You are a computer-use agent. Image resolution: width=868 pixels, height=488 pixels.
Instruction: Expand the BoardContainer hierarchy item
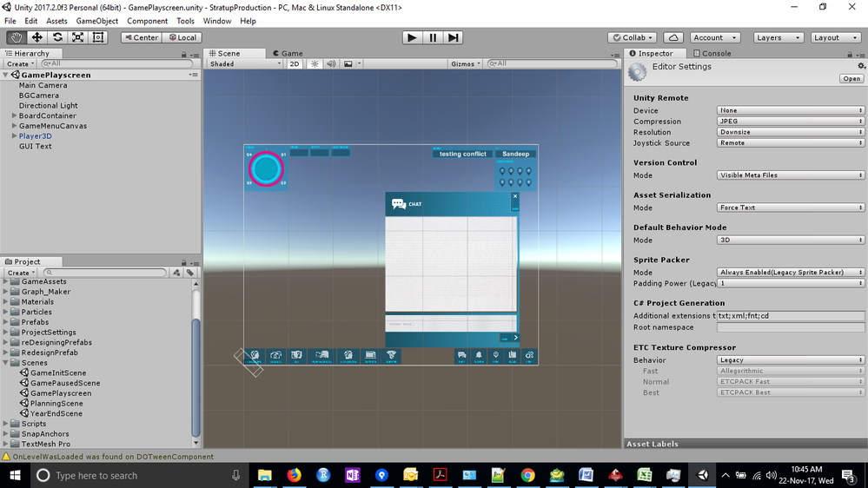14,115
